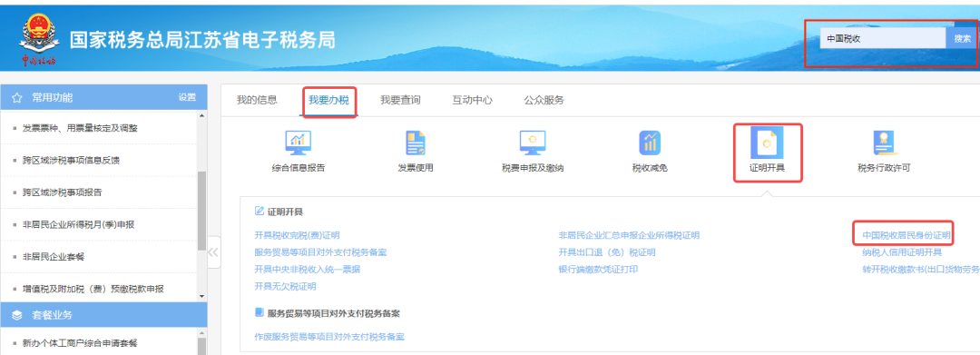Click the 常用功能 panel header
Image resolution: width=980 pixels, height=355 pixels.
coord(103,97)
